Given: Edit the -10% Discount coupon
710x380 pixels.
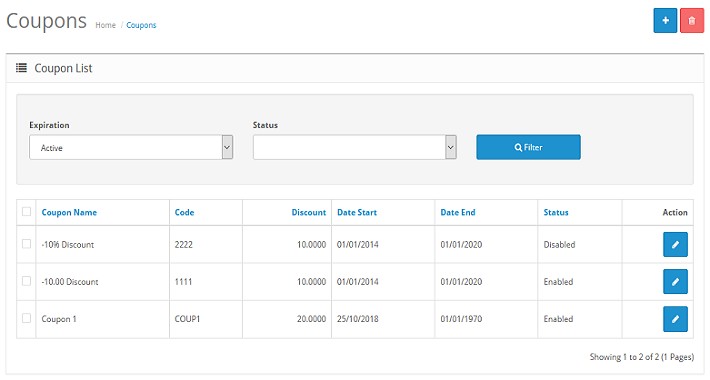Looking at the screenshot, I should [675, 245].
